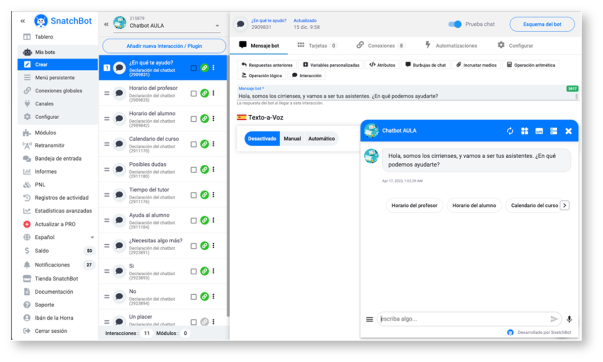Tick checkbox for Ayuda al alumno
Screen dimensions: 603x362
pos(194,220)
